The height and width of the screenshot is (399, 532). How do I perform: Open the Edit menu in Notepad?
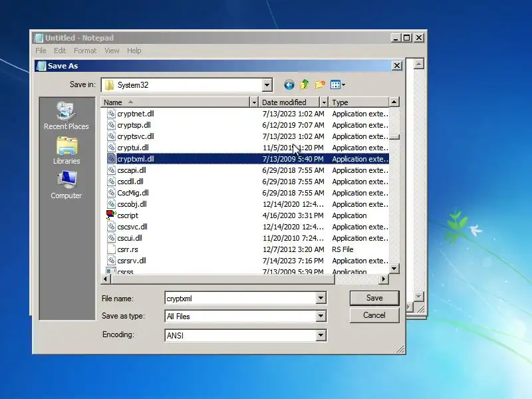(60, 51)
